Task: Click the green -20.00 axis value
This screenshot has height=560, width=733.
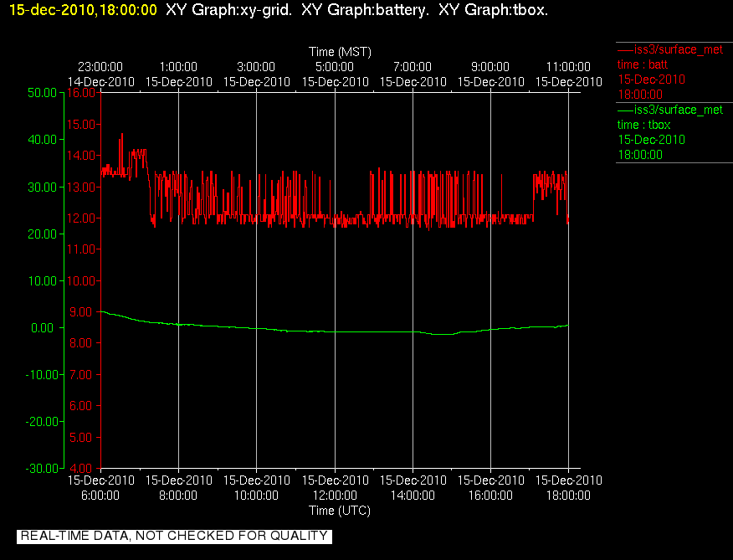Action: pyautogui.click(x=42, y=422)
